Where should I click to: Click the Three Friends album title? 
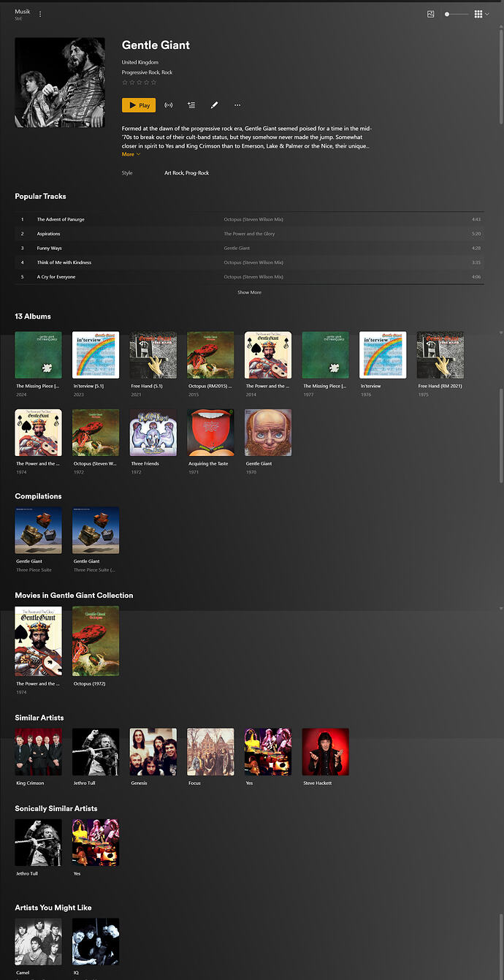145,463
